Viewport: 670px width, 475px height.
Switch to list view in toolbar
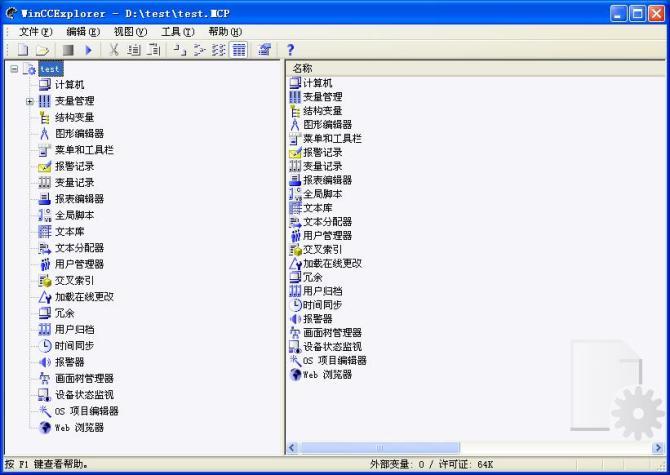[x=219, y=50]
